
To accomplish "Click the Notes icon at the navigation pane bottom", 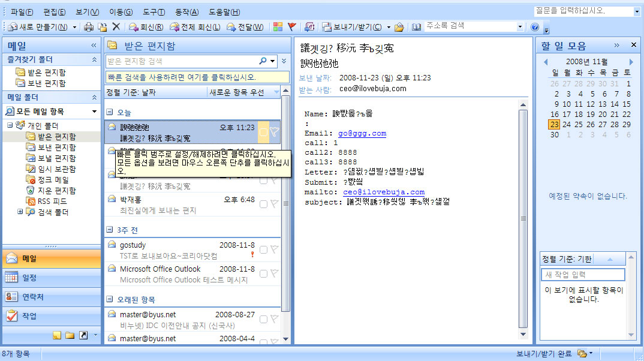I will (x=57, y=336).
